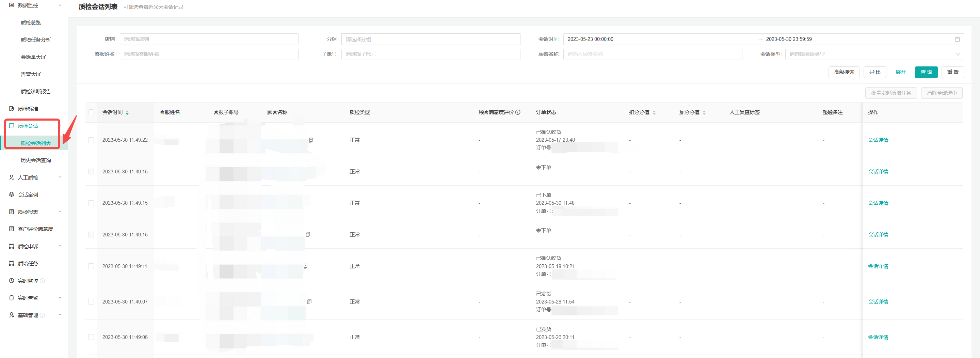Click the 批量发起质培任务 button
The width and height of the screenshot is (980, 358).
coord(891,93)
